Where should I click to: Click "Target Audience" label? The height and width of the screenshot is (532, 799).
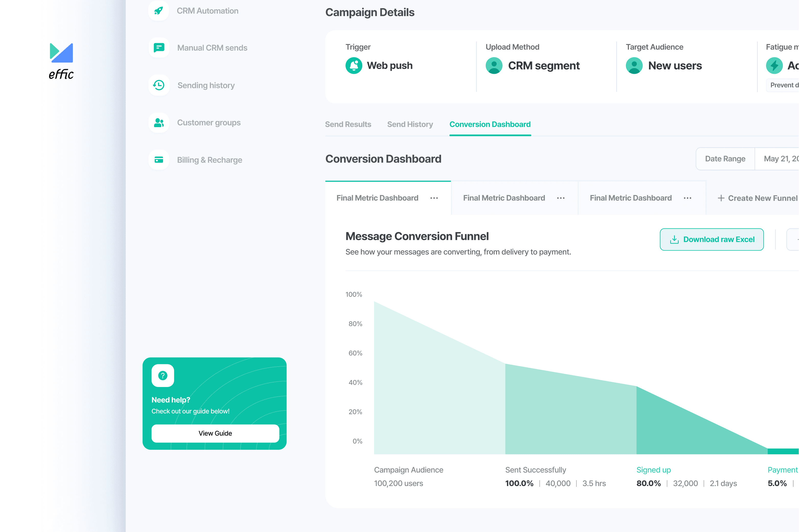(654, 47)
